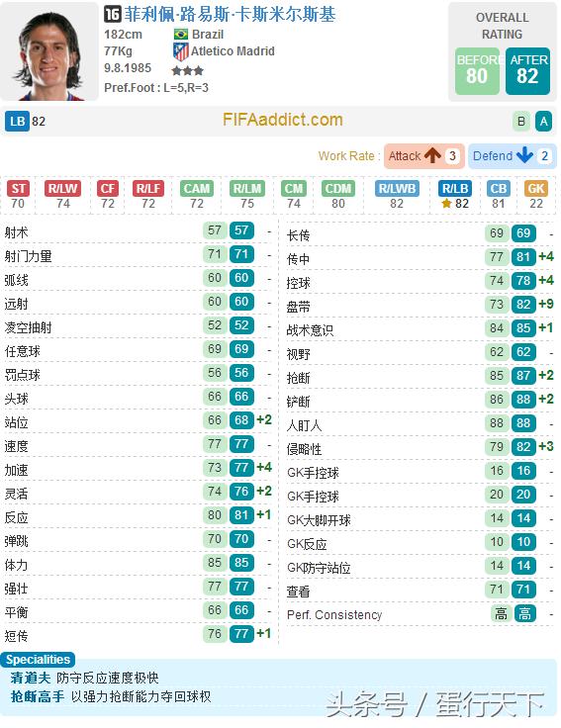The width and height of the screenshot is (561, 728).
Task: Click the 加速 after value 77
Action: (x=241, y=467)
